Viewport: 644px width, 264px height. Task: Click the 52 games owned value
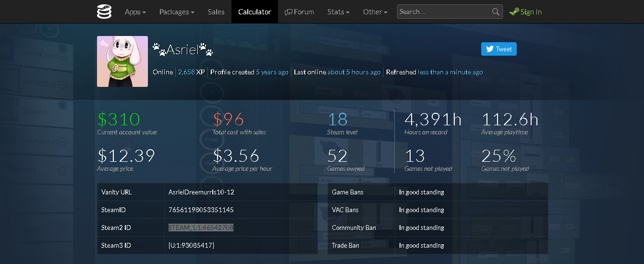coord(338,156)
